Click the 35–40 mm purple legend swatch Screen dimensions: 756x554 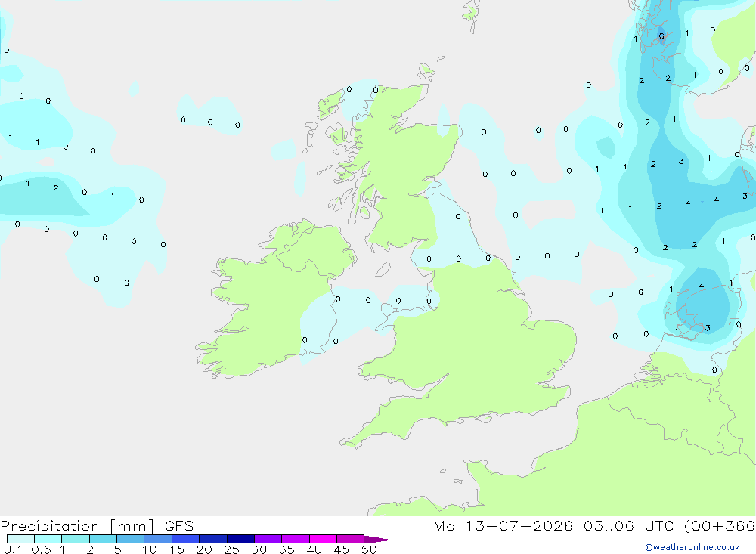(295, 539)
